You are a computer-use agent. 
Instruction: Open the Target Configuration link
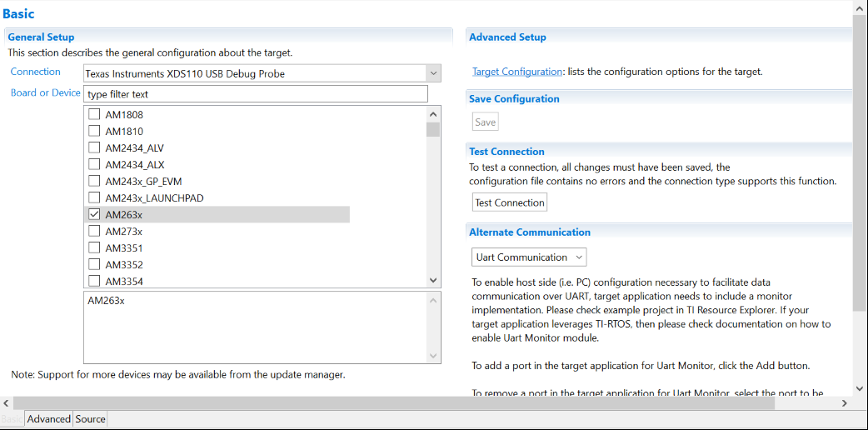tap(517, 72)
